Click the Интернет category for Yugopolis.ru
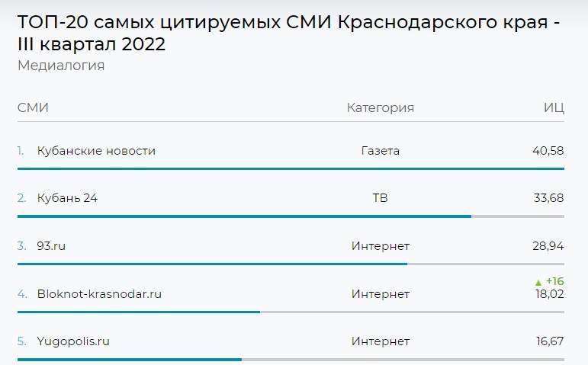 coord(380,341)
